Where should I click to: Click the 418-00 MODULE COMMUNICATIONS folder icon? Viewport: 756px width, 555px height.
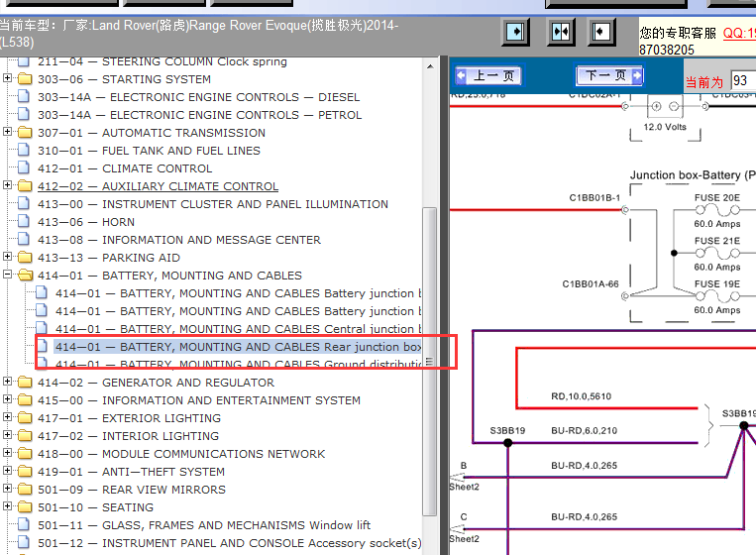[25, 454]
